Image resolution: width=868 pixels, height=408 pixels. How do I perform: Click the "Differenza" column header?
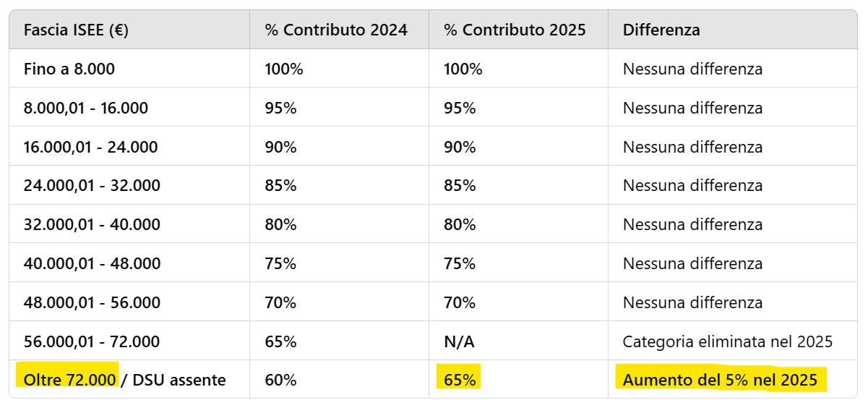(661, 30)
